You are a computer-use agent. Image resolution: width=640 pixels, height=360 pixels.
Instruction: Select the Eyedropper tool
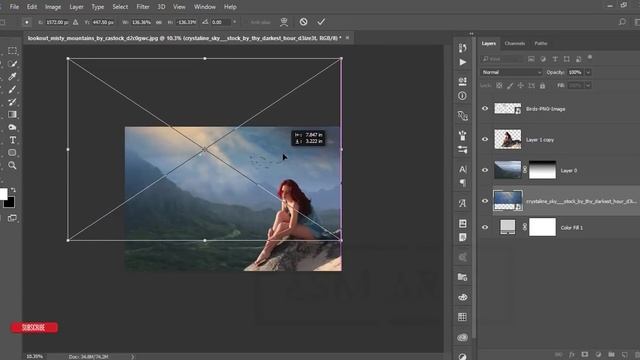pyautogui.click(x=12, y=77)
